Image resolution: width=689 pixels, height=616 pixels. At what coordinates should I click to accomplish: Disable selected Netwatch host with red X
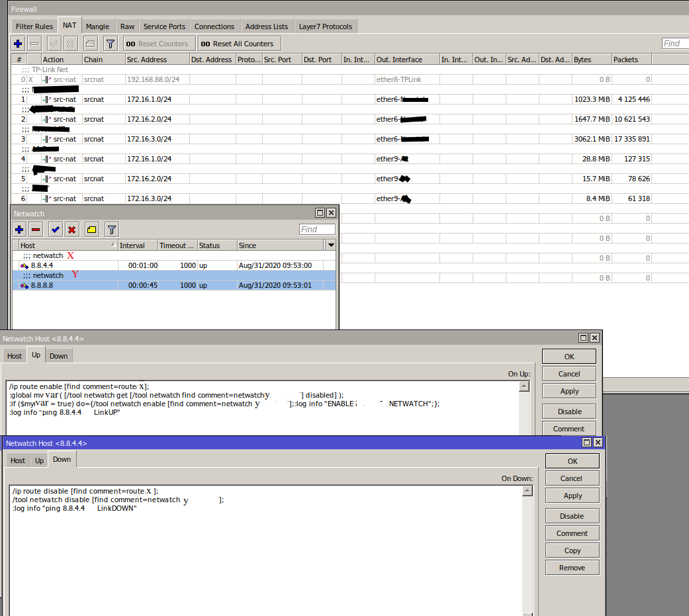[72, 230]
